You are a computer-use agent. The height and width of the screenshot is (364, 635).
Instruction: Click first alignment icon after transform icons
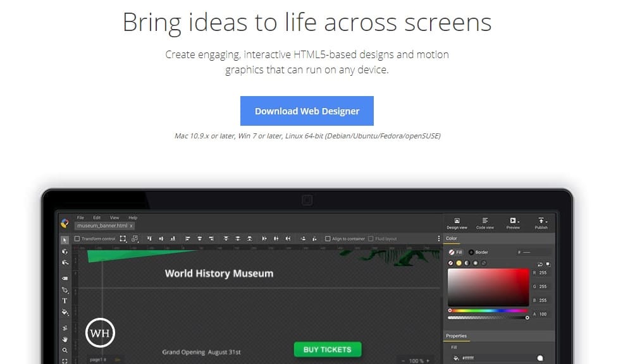pyautogui.click(x=149, y=239)
